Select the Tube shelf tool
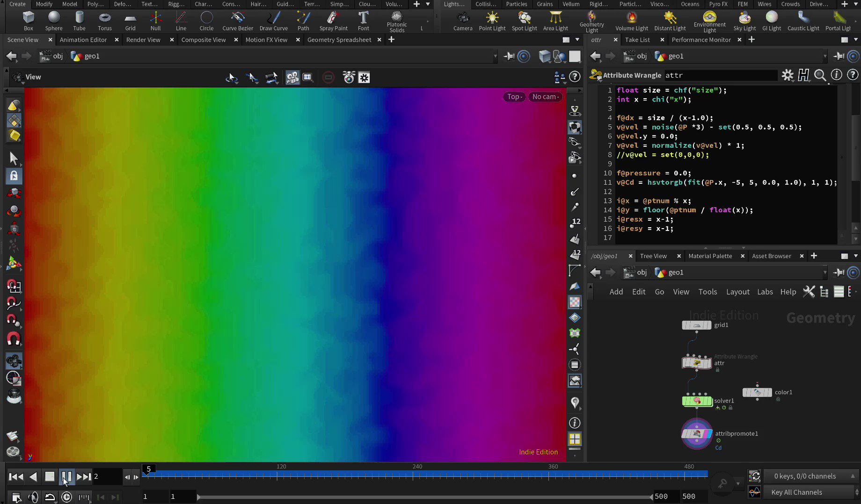Viewport: 861px width, 504px height. coord(79,21)
